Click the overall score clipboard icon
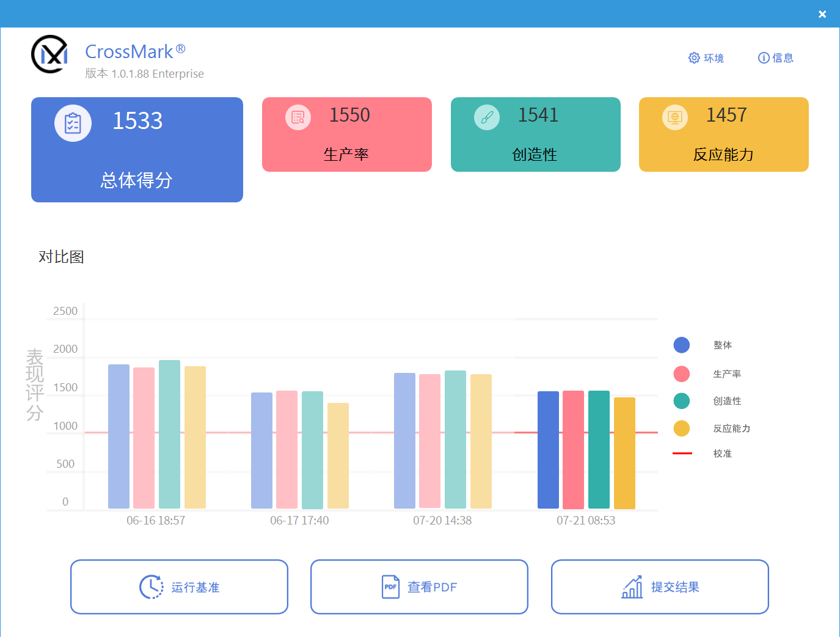The width and height of the screenshot is (840, 637). pyautogui.click(x=73, y=123)
